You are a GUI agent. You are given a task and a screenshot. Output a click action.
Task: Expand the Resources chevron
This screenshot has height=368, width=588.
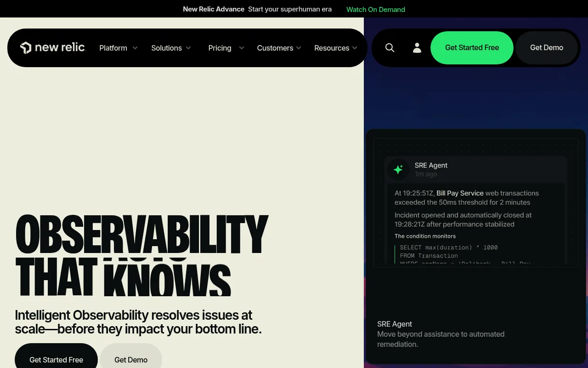pos(355,48)
